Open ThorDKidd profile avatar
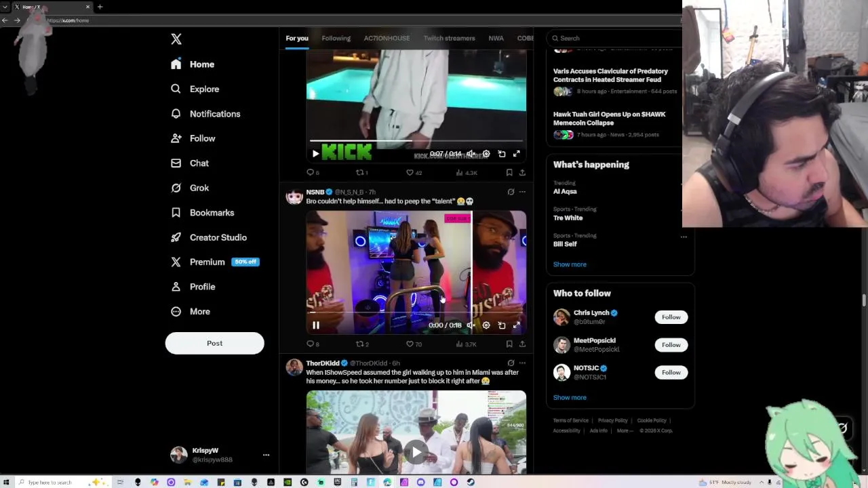Image resolution: width=868 pixels, height=488 pixels. [294, 367]
